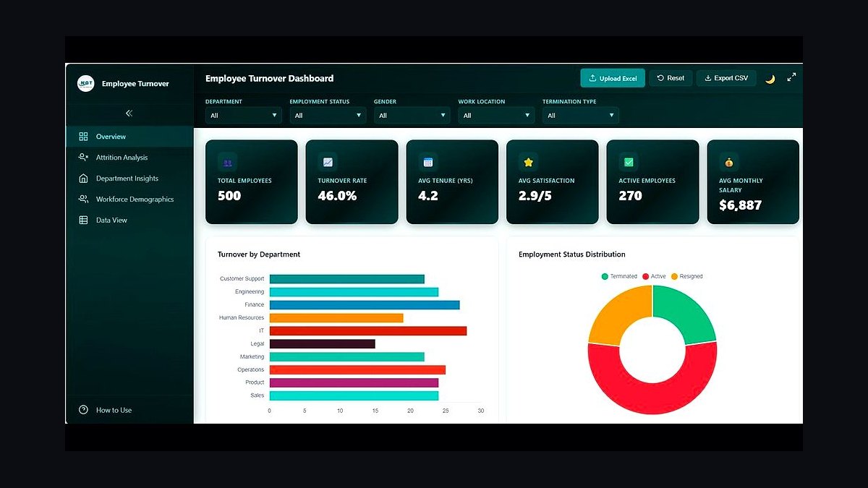Viewport: 868px width, 488px height.
Task: Expand the Termination Type dropdown
Action: (x=581, y=116)
